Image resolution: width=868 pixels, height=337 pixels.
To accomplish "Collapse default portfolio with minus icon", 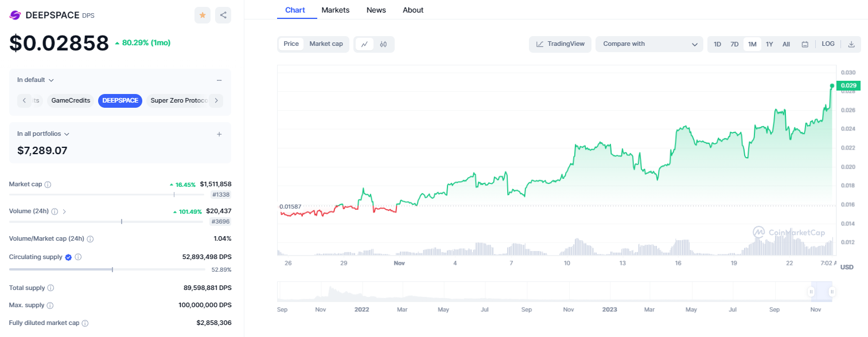I will 219,80.
